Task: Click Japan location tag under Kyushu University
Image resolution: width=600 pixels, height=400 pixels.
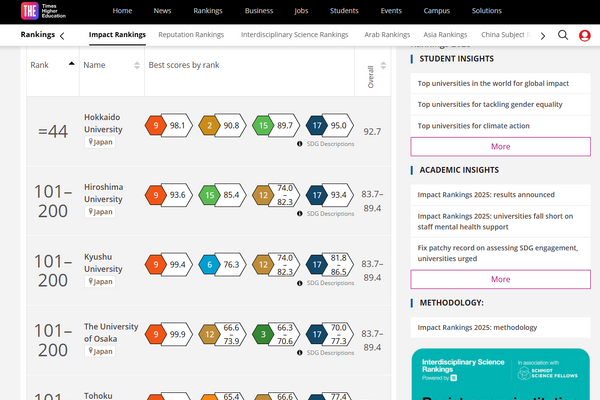Action: coord(100,281)
